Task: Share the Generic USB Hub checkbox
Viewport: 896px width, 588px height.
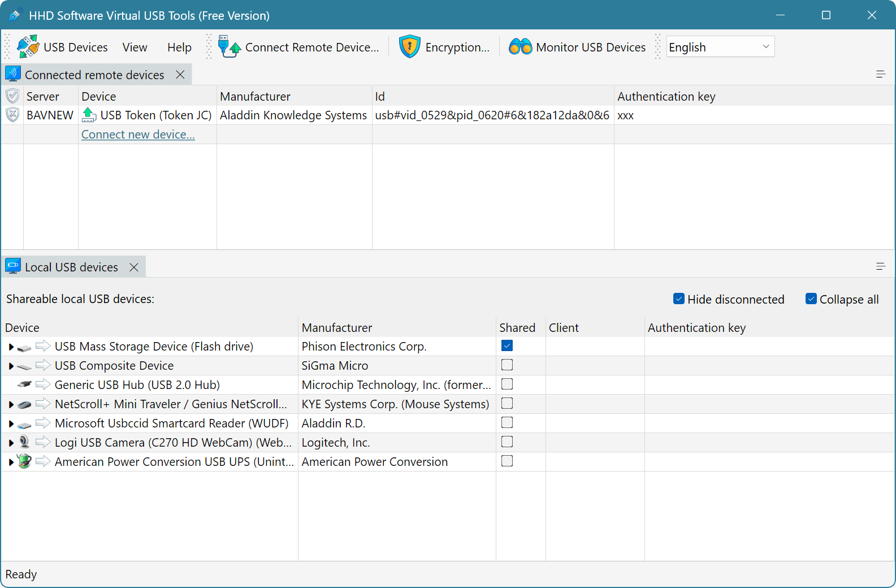Action: 507,384
